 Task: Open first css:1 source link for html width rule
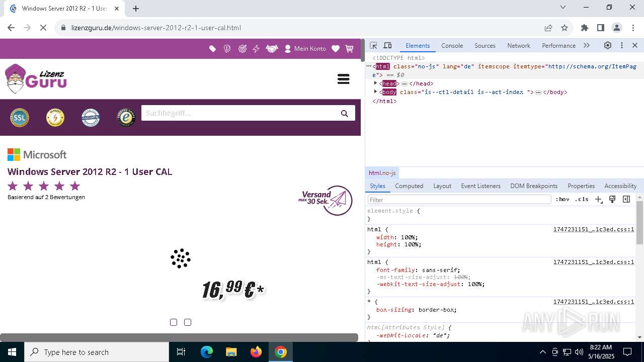(594, 229)
